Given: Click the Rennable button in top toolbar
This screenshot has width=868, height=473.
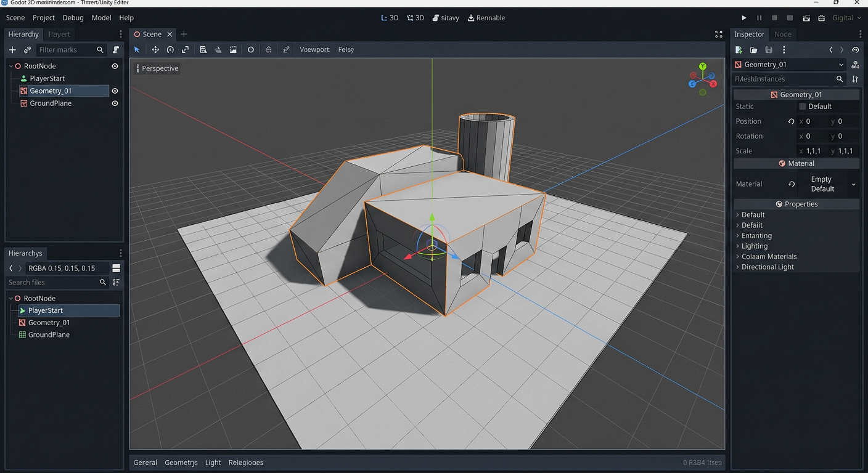Looking at the screenshot, I should pos(486,17).
